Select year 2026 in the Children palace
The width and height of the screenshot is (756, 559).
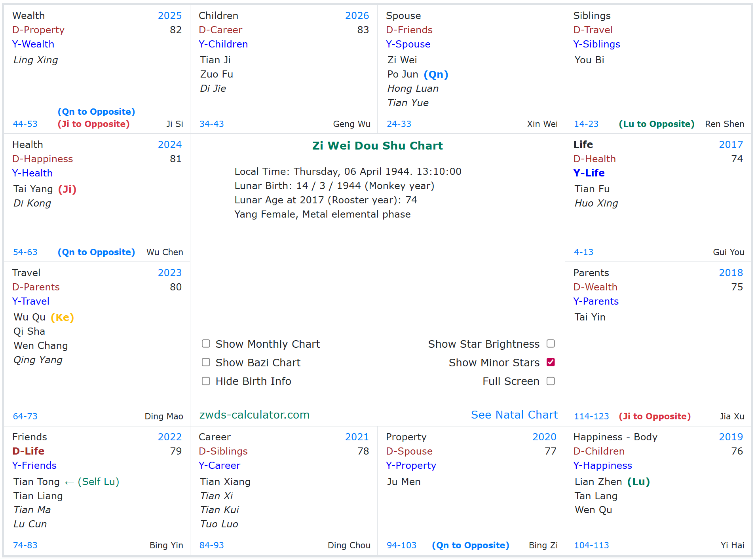[x=357, y=15]
